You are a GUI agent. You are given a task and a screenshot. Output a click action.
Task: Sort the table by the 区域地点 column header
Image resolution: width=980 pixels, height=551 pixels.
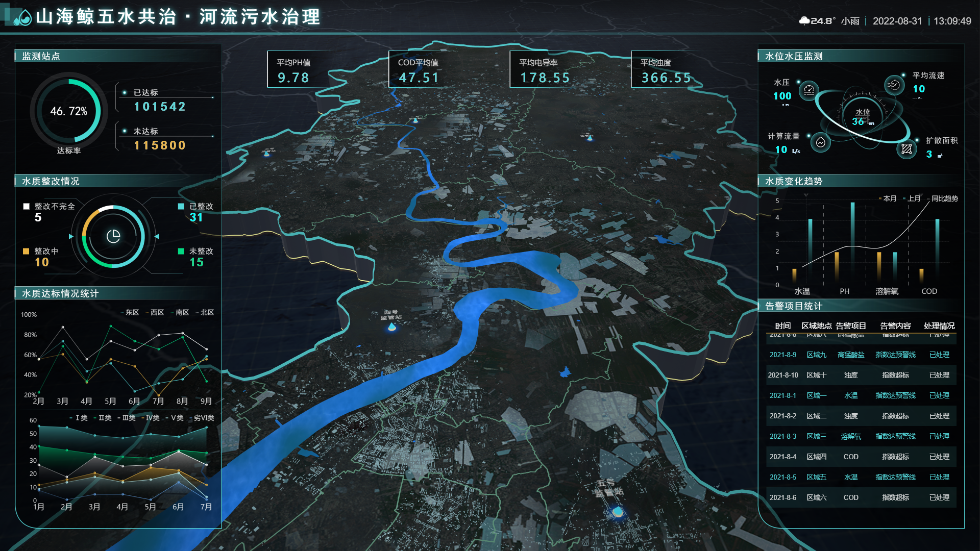(x=817, y=326)
